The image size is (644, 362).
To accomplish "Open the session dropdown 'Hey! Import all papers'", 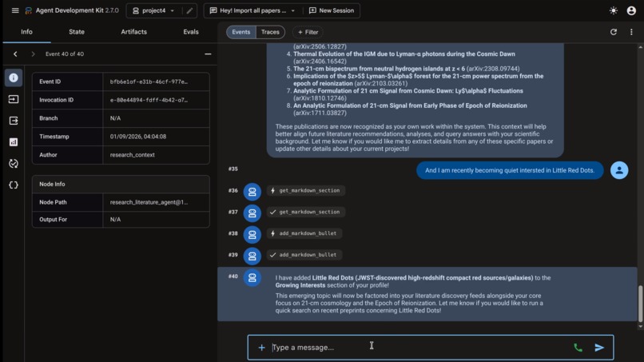I will (x=252, y=10).
